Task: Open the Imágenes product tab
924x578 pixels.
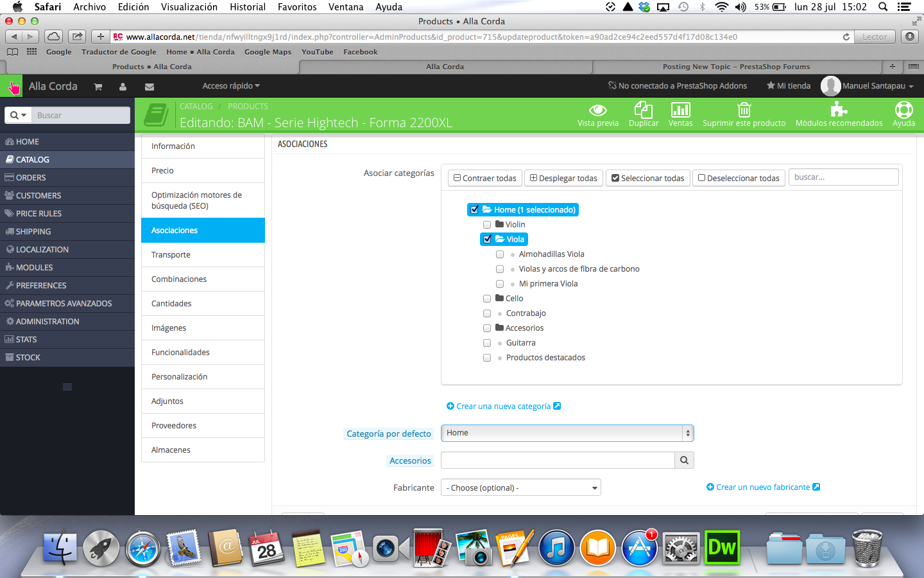Action: 203,328
